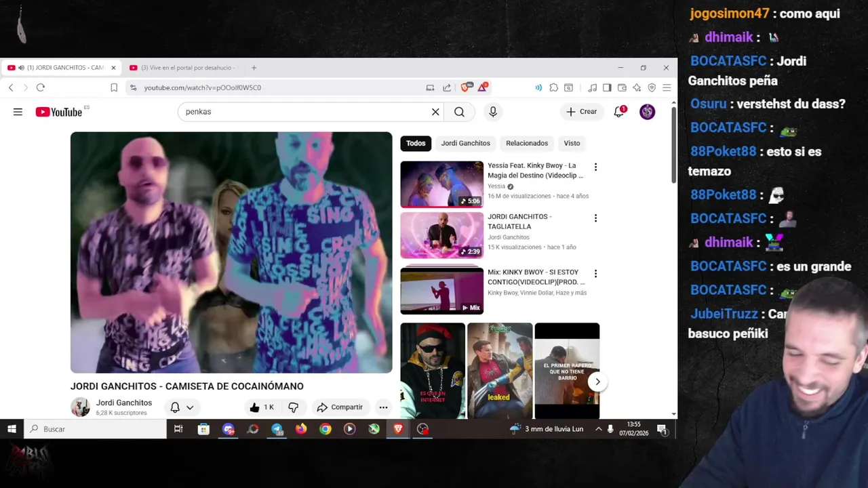The width and height of the screenshot is (868, 488).
Task: Open channel notification bell dropdown
Action: [x=182, y=407]
